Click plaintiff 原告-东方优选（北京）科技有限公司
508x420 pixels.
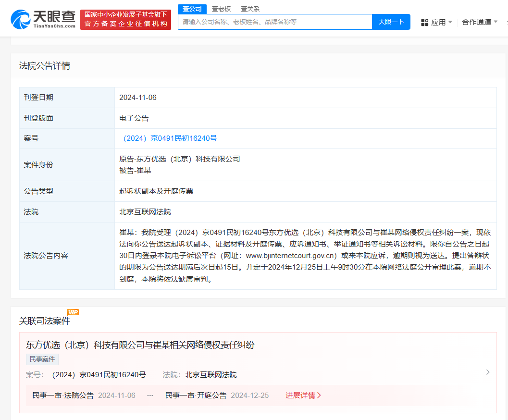(179, 159)
